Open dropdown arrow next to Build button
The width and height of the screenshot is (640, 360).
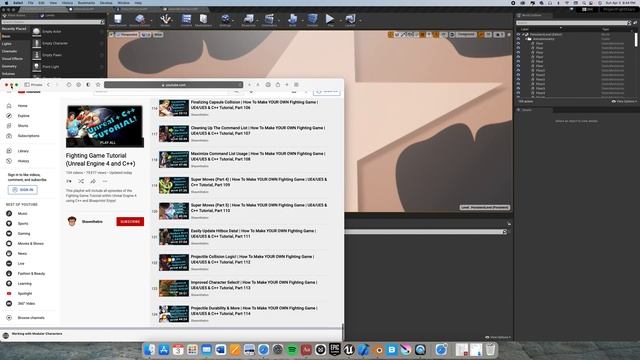point(302,20)
